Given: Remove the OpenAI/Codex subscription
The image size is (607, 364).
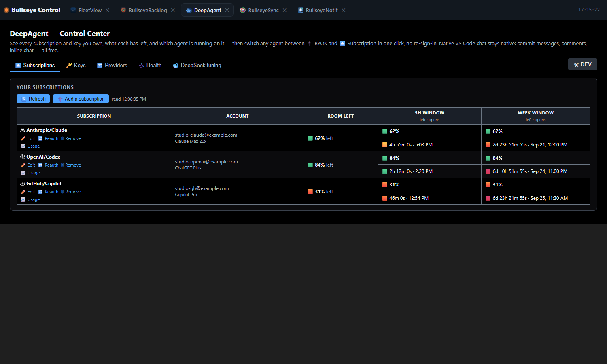Looking at the screenshot, I should click(71, 165).
